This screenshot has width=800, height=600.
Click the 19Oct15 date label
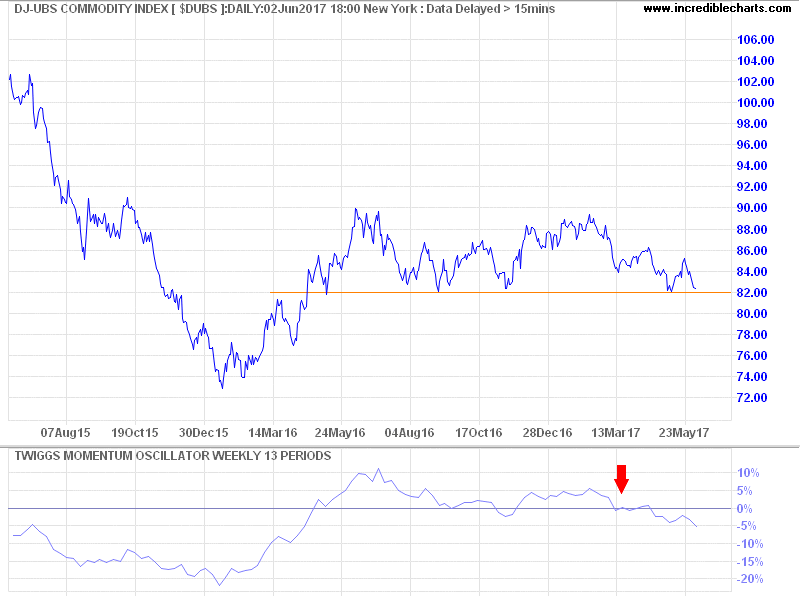click(135, 433)
